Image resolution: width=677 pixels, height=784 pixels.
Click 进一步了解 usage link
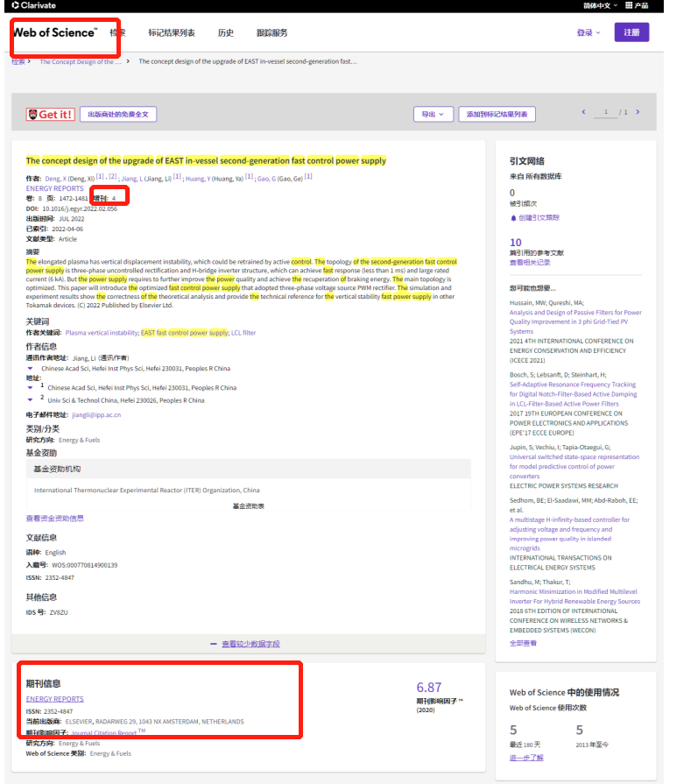click(x=526, y=758)
